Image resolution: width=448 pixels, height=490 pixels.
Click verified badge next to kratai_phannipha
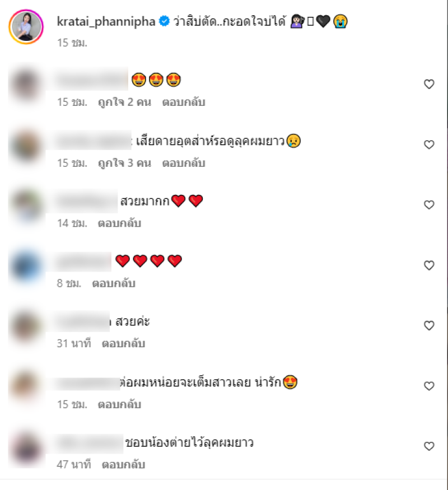[x=164, y=21]
